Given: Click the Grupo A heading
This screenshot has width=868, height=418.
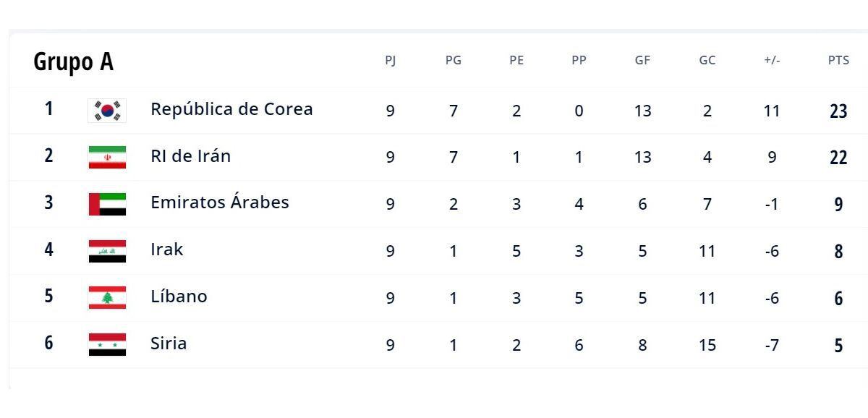Looking at the screenshot, I should 73,61.
